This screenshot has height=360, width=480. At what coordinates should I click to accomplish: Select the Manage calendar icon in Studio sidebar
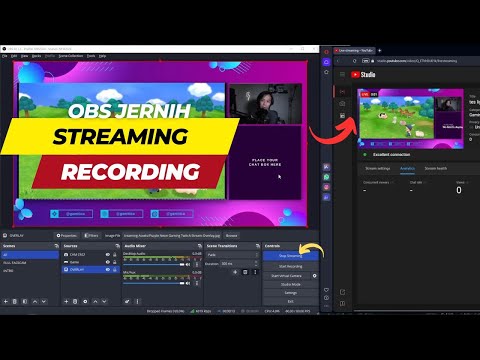click(x=342, y=116)
